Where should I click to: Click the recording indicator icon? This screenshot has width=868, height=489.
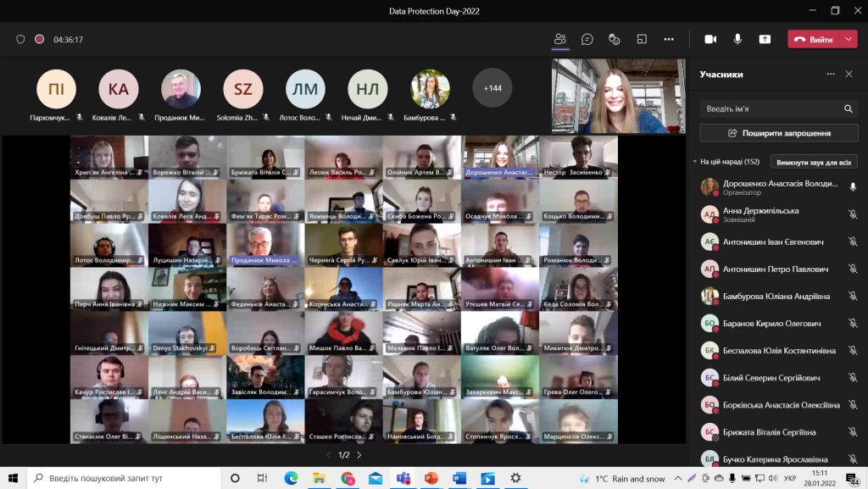click(39, 39)
